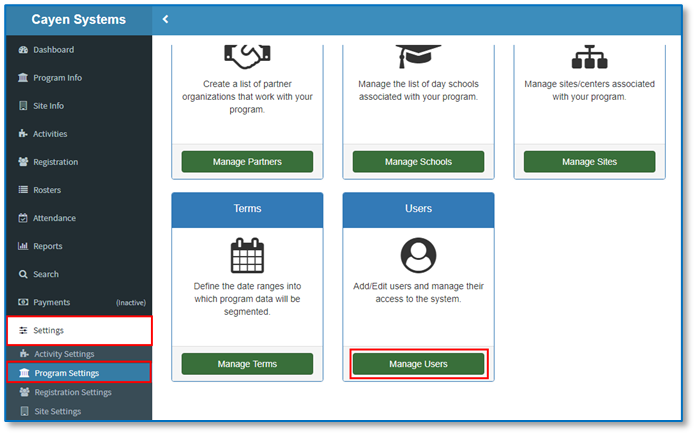Screen dimensions: 696x435
Task: Click the day schools description text
Action: 418,90
